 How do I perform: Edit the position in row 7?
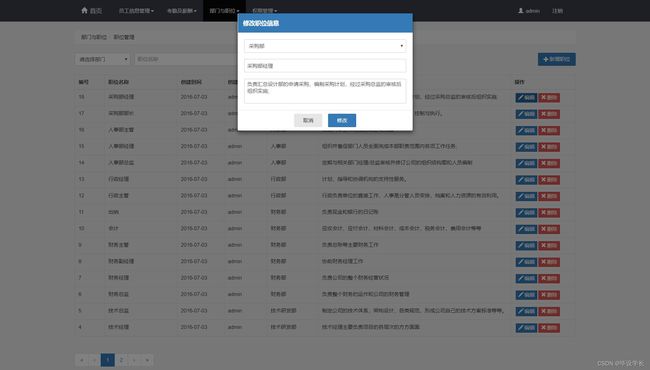pyautogui.click(x=526, y=278)
